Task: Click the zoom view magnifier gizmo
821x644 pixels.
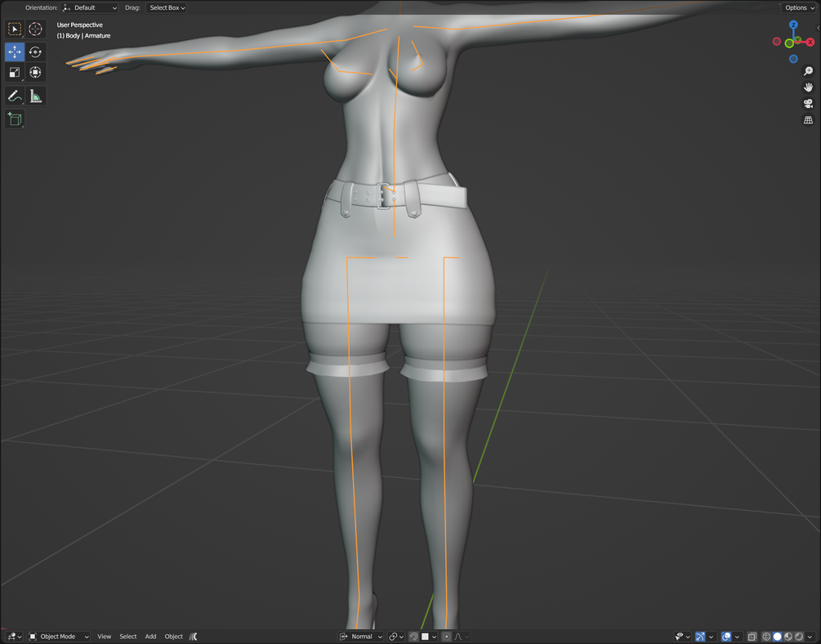Action: pyautogui.click(x=809, y=71)
